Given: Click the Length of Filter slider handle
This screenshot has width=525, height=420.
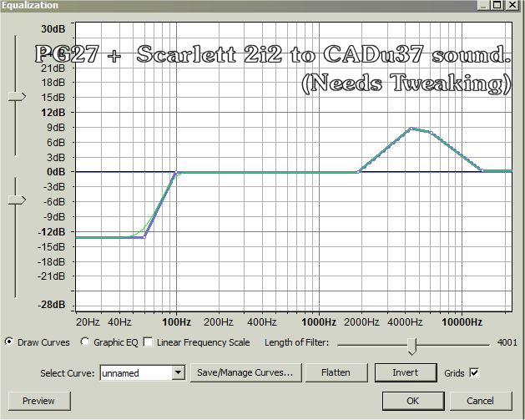Looking at the screenshot, I should pyautogui.click(x=412, y=347).
